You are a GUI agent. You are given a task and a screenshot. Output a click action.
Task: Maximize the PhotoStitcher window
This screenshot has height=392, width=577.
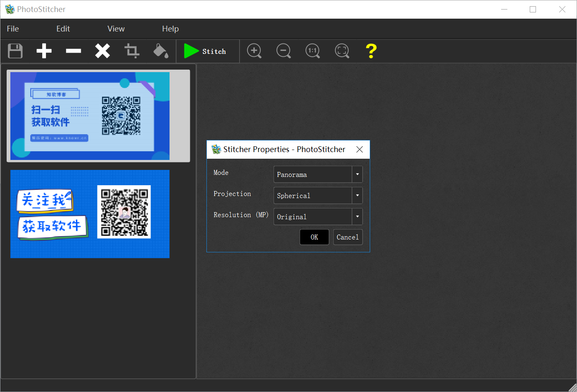(533, 9)
